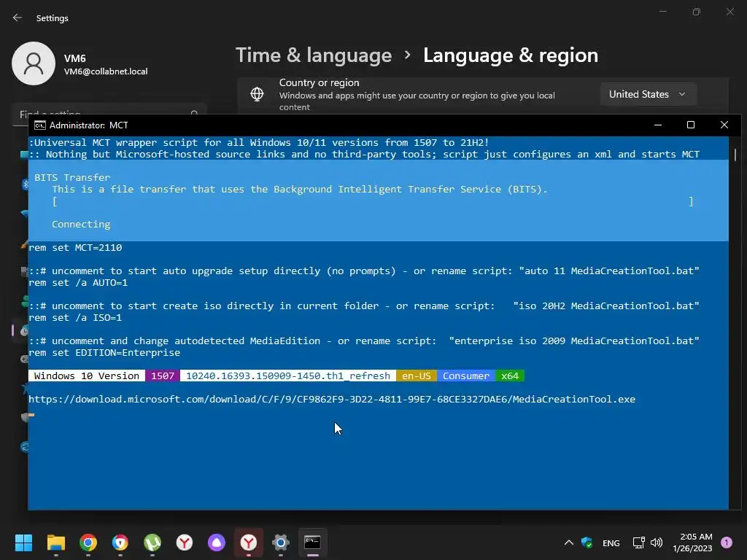Click the download.microsoft.com MediaCreationTool.exe URL
Image resolution: width=747 pixels, height=560 pixels.
click(x=332, y=400)
